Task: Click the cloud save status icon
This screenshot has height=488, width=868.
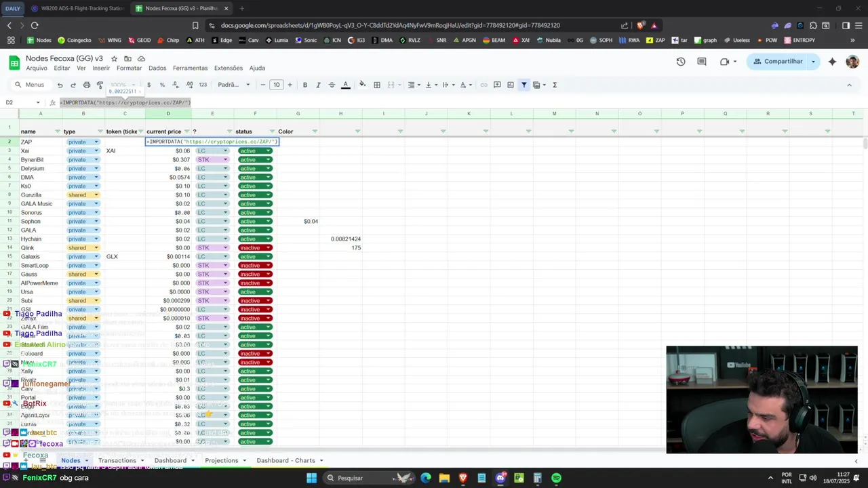Action: click(141, 59)
